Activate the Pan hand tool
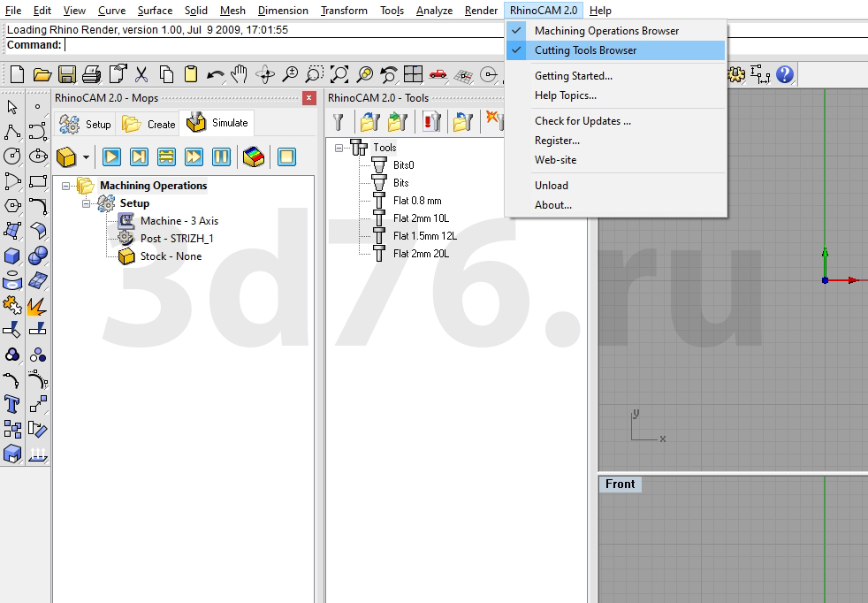 (x=240, y=74)
